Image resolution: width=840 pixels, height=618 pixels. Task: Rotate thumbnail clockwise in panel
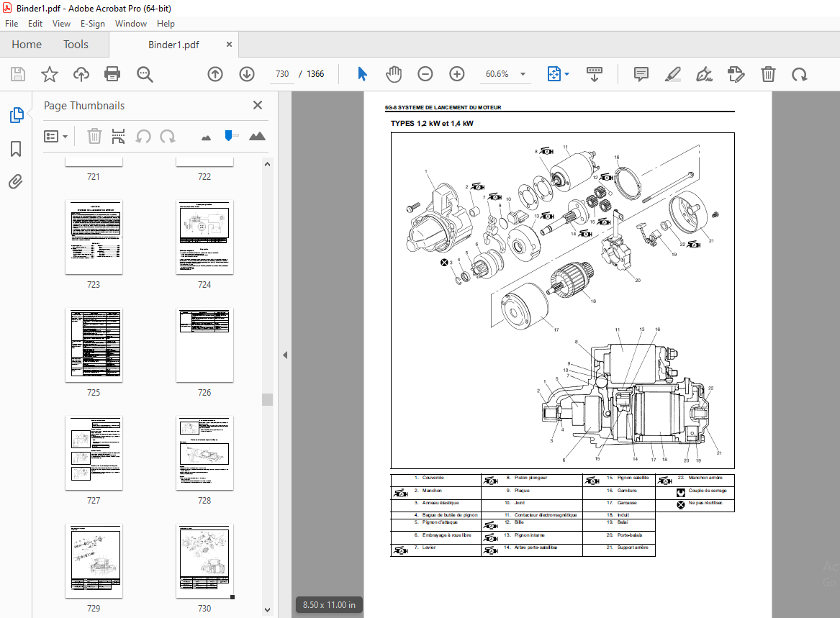coord(168,136)
